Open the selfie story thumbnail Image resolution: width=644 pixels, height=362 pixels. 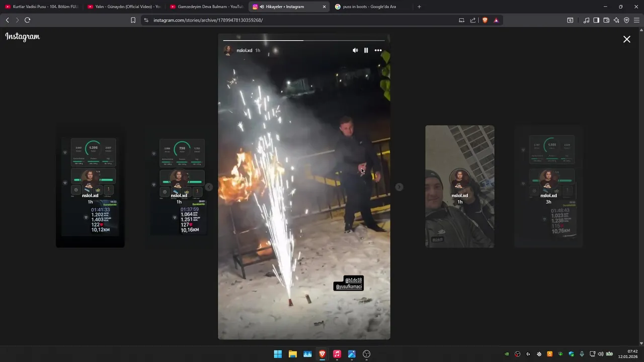point(460,187)
